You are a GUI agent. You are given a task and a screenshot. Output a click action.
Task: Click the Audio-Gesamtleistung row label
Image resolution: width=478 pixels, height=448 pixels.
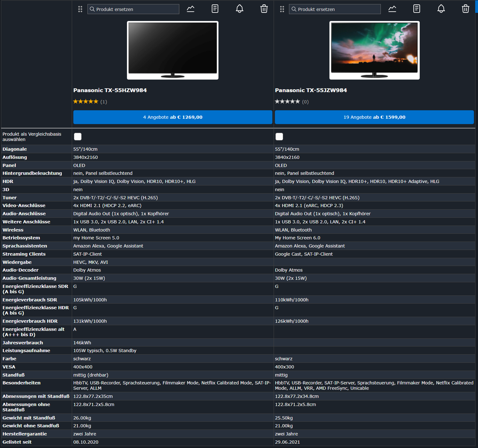[29, 278]
